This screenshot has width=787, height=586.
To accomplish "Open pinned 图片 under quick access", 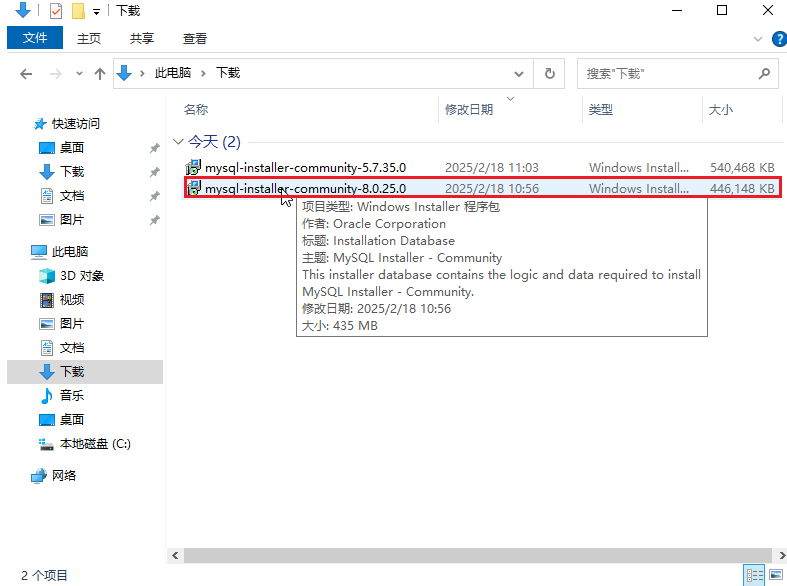I will (72, 220).
